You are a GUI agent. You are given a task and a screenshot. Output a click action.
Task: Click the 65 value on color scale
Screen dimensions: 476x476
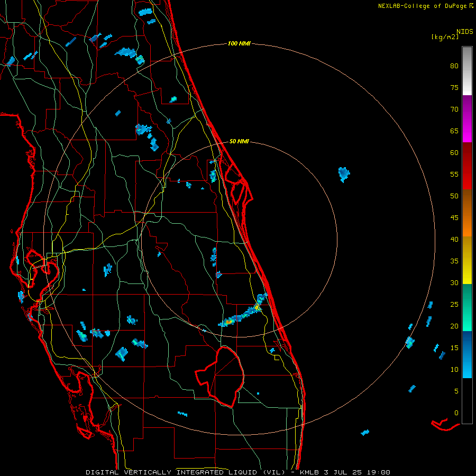point(454,131)
